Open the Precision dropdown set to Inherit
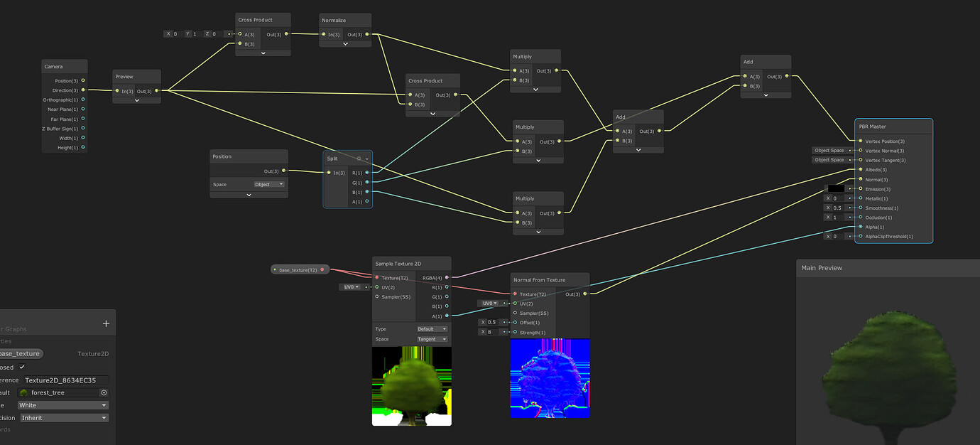Viewport: 980px width, 445px height. point(64,417)
